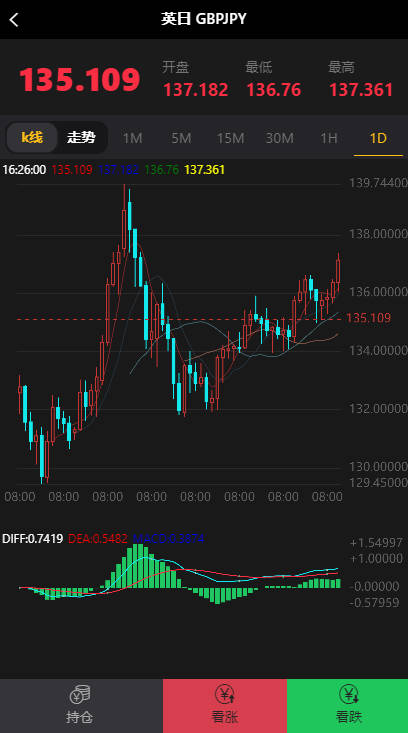Go back using the left arrow icon
The width and height of the screenshot is (408, 733).
tap(14, 20)
